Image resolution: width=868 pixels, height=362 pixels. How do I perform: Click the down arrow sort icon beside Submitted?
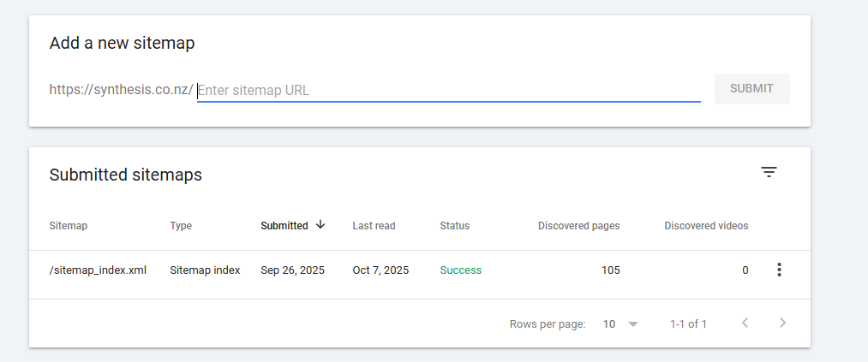pos(320,225)
